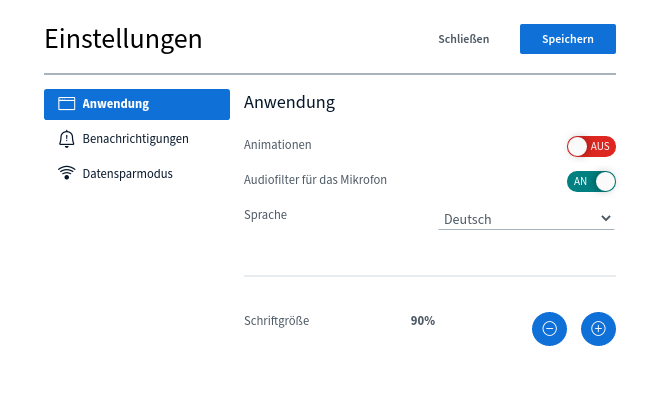The image size is (650, 400).
Task: Disable the Audiofilter für das Mikrofon toggle
Action: tap(591, 182)
